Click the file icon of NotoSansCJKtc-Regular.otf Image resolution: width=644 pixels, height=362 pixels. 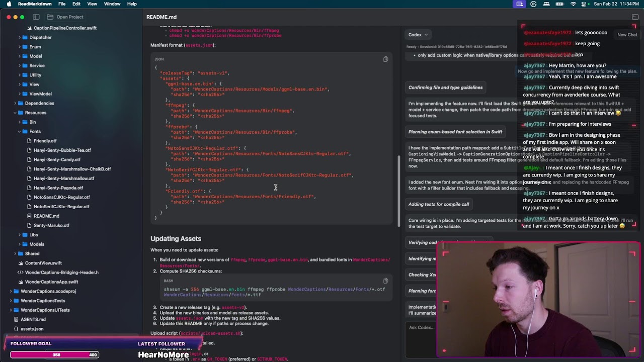(x=29, y=197)
